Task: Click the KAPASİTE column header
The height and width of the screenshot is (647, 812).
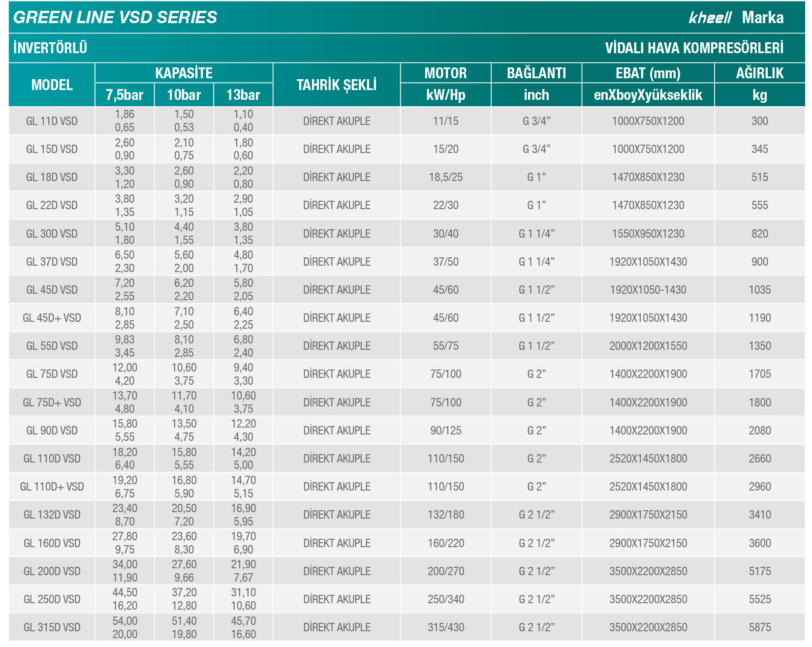Action: tap(184, 73)
